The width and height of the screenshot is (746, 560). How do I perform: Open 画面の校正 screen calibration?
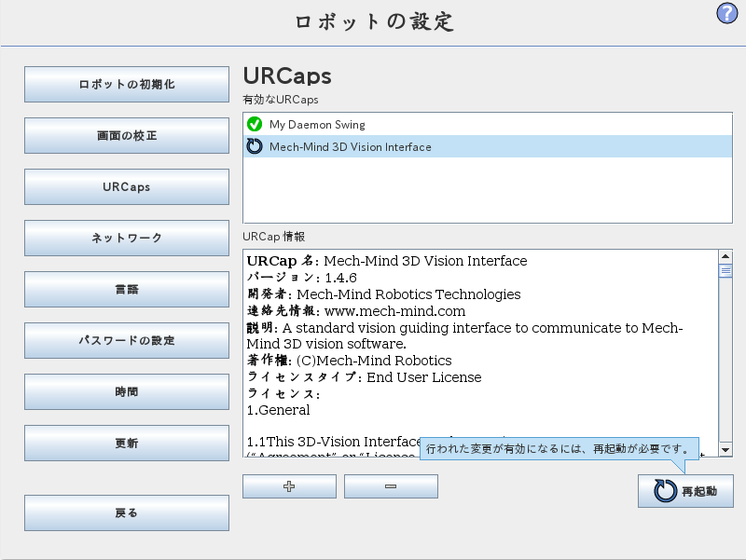[x=127, y=135]
